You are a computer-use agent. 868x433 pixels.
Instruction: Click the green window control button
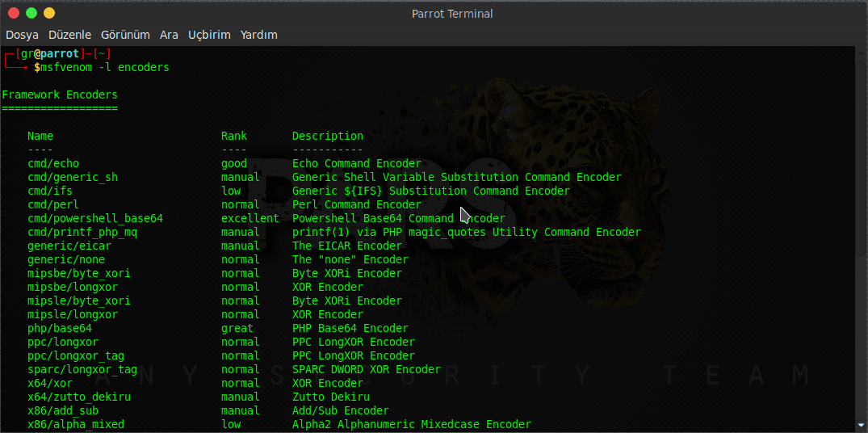31,13
